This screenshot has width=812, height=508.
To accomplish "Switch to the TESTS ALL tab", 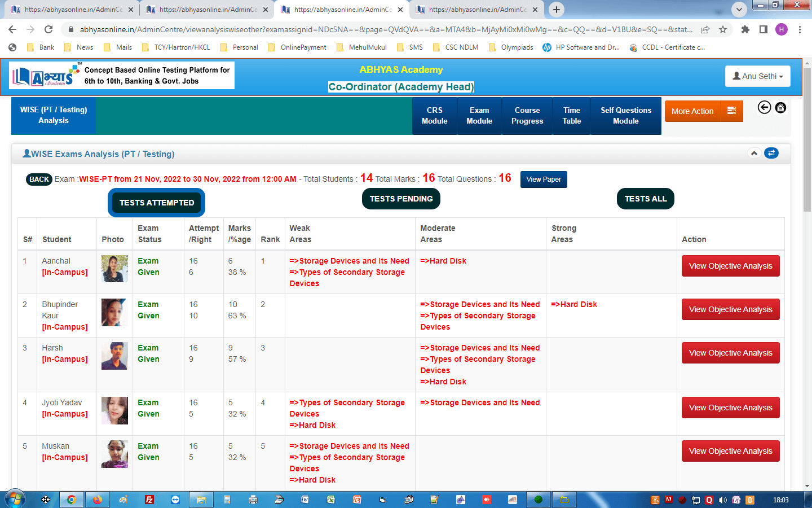I will [645, 199].
